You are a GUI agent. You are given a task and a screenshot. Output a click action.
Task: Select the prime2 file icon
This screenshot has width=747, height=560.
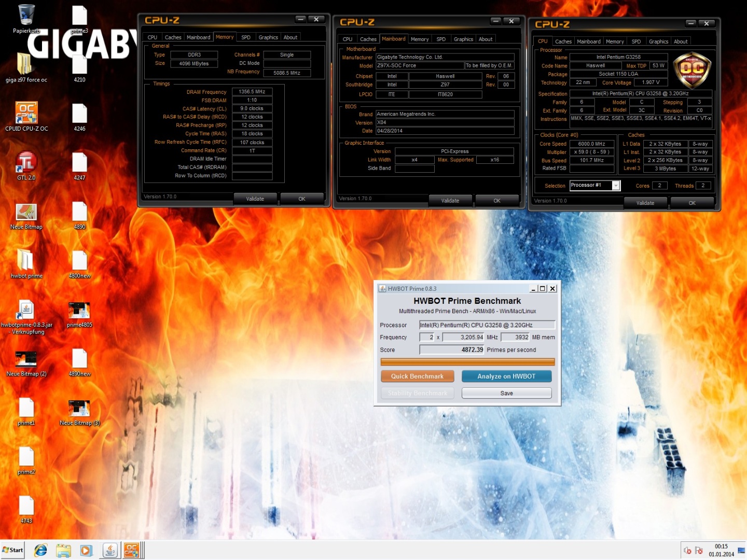pyautogui.click(x=26, y=456)
